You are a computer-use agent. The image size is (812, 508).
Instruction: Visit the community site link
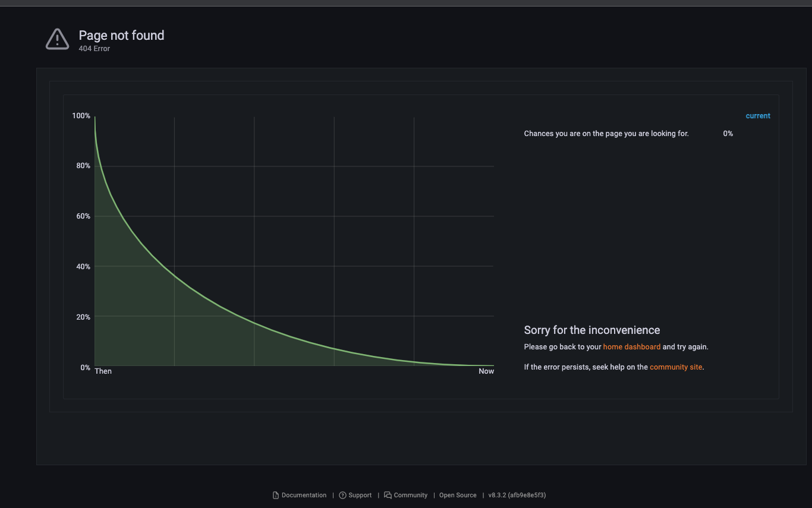pos(676,367)
